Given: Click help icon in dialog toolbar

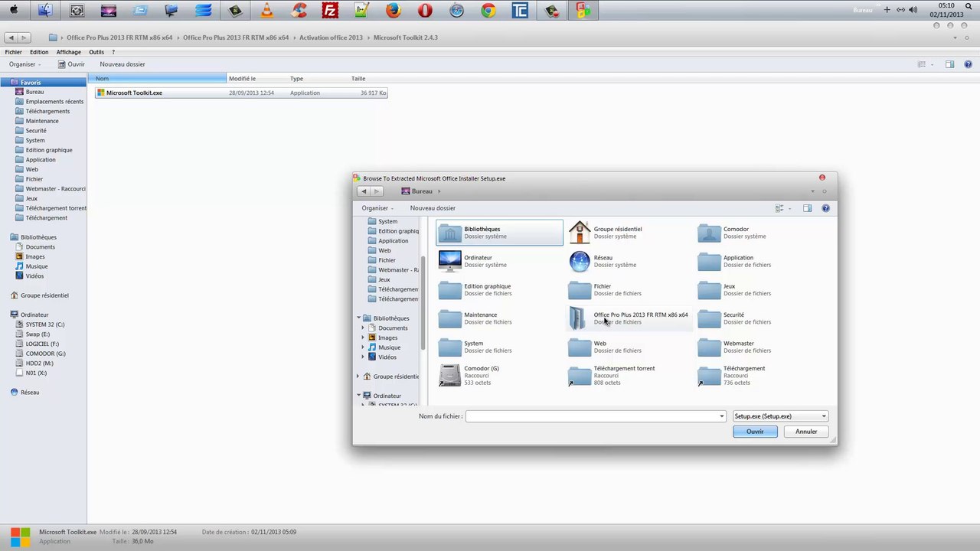Looking at the screenshot, I should [825, 208].
